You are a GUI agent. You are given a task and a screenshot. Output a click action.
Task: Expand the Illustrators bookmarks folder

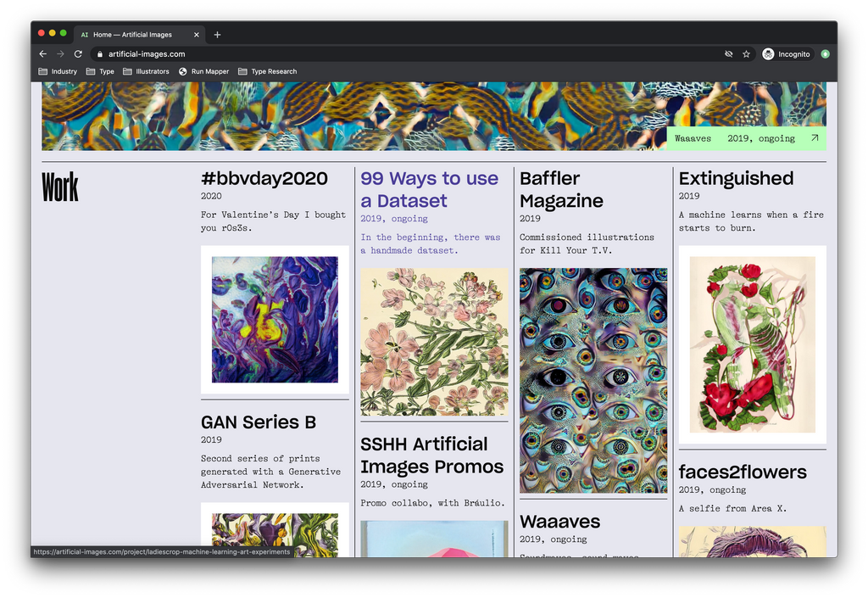(x=146, y=71)
